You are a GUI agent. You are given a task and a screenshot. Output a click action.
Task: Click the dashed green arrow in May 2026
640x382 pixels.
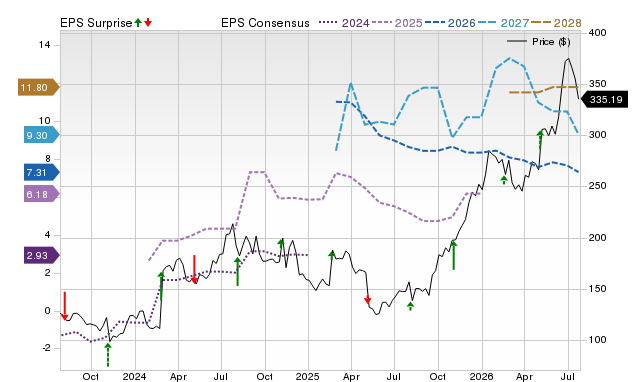pos(540,140)
